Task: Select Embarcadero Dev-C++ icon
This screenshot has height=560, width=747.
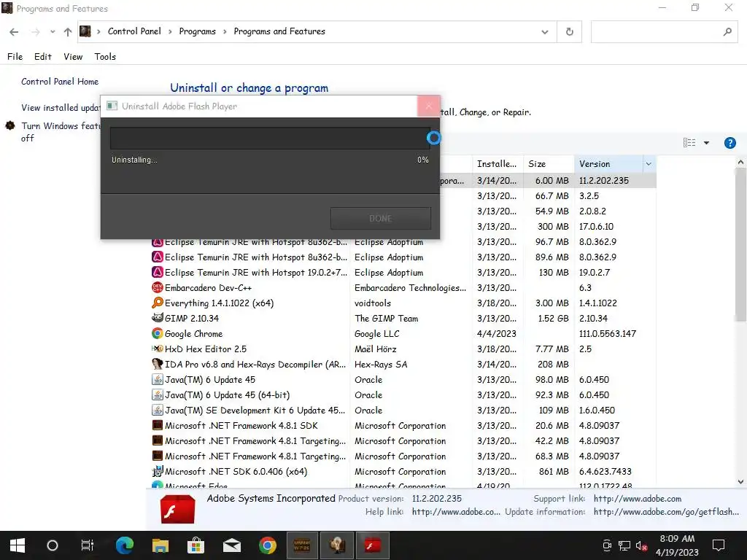Action: [x=158, y=287]
